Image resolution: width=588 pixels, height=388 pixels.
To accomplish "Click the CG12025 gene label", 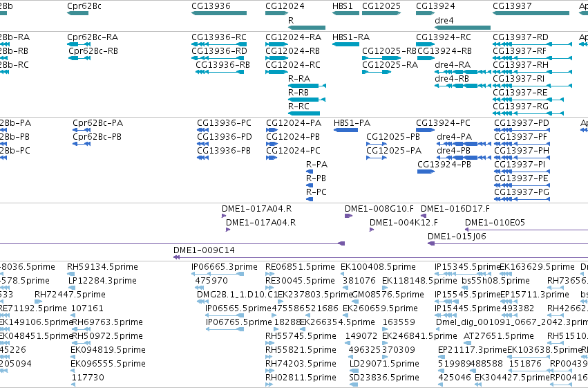I will (381, 6).
